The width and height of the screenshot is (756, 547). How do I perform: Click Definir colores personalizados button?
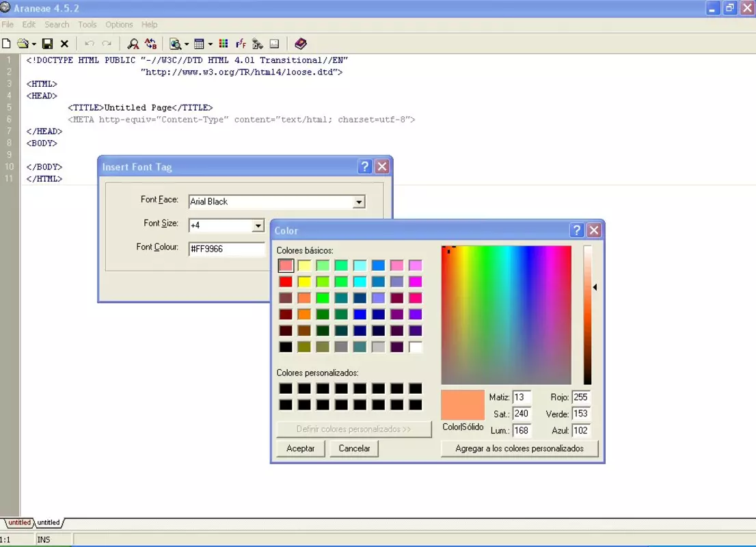coord(354,429)
